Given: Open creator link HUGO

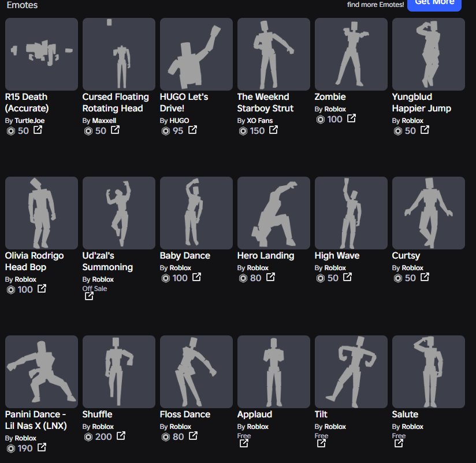Looking at the screenshot, I should click(x=180, y=121).
